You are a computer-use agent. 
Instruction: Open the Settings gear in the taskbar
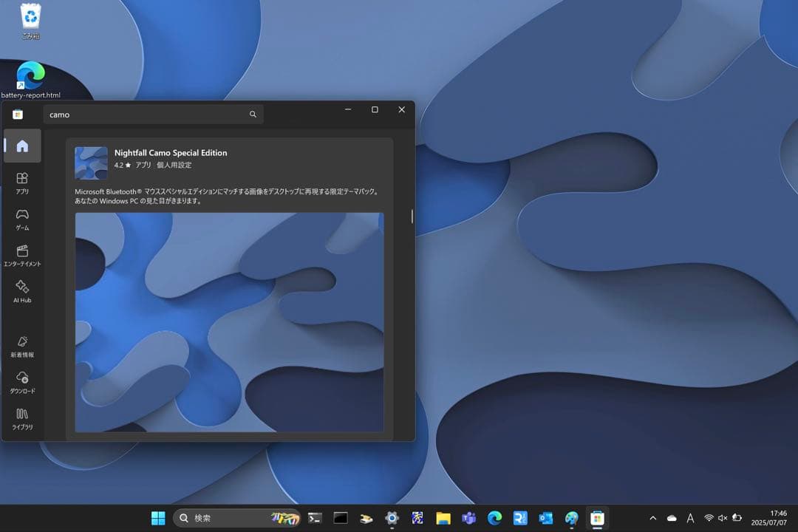point(392,518)
